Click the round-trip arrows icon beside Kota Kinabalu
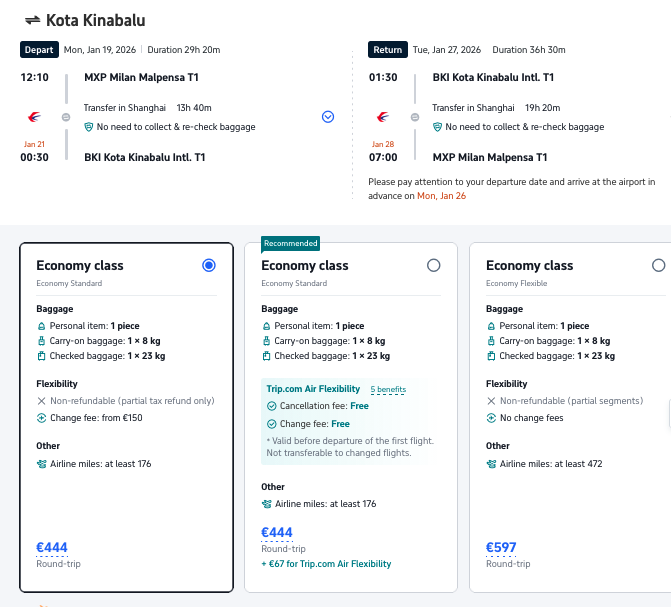This screenshot has width=671, height=607. point(32,20)
